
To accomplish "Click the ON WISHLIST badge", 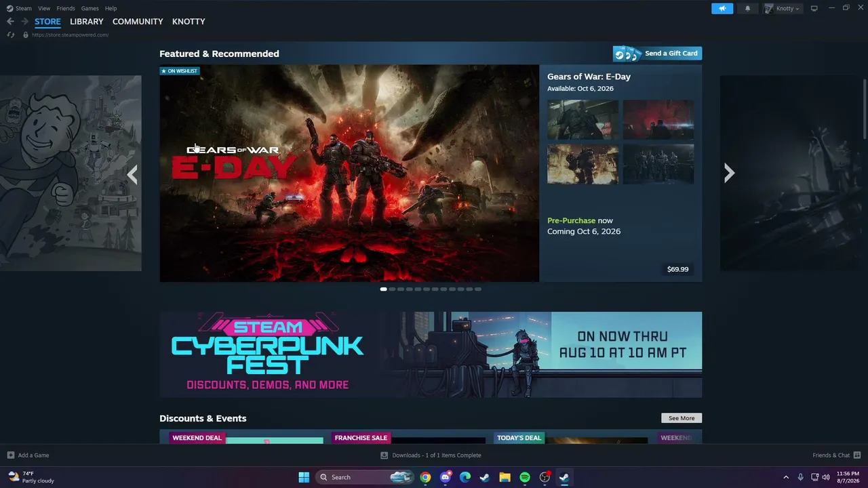I will click(180, 70).
